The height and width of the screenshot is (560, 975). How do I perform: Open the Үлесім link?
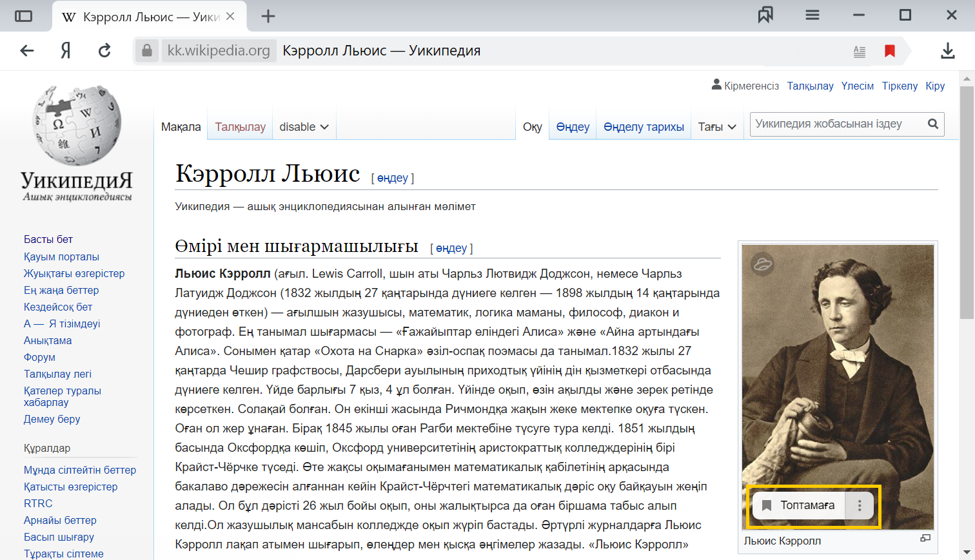tap(858, 86)
